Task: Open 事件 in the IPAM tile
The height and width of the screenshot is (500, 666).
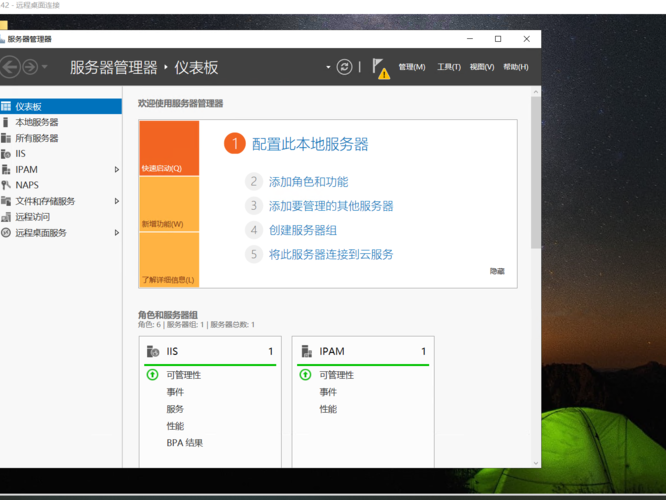Action: coord(328,392)
